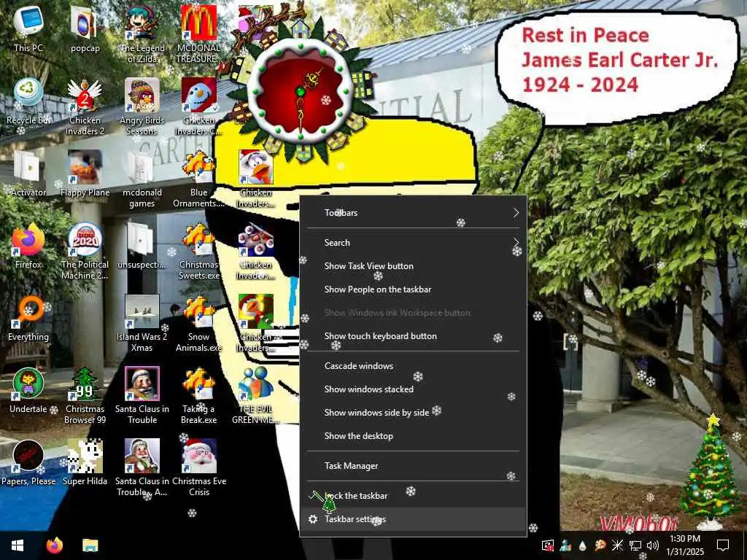747x560 pixels.
Task: Expand the Toolbars submenu
Action: click(x=413, y=213)
